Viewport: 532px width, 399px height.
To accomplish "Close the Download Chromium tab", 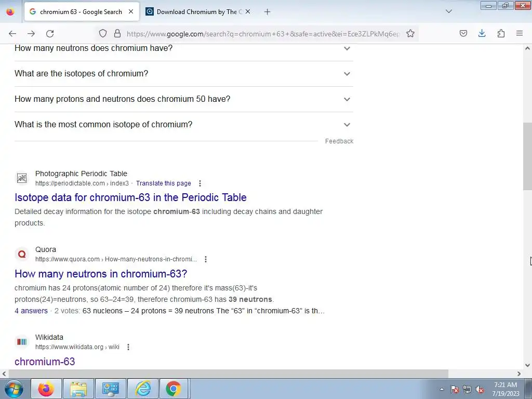I will point(248,11).
